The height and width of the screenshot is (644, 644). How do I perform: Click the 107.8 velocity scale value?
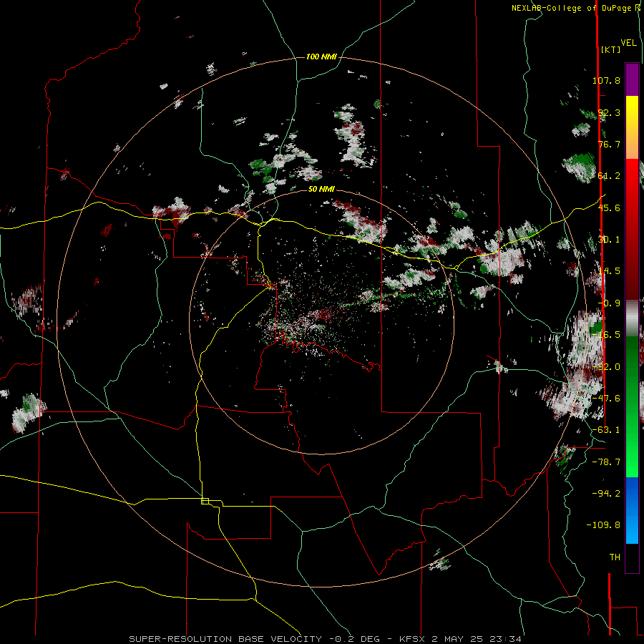click(606, 80)
